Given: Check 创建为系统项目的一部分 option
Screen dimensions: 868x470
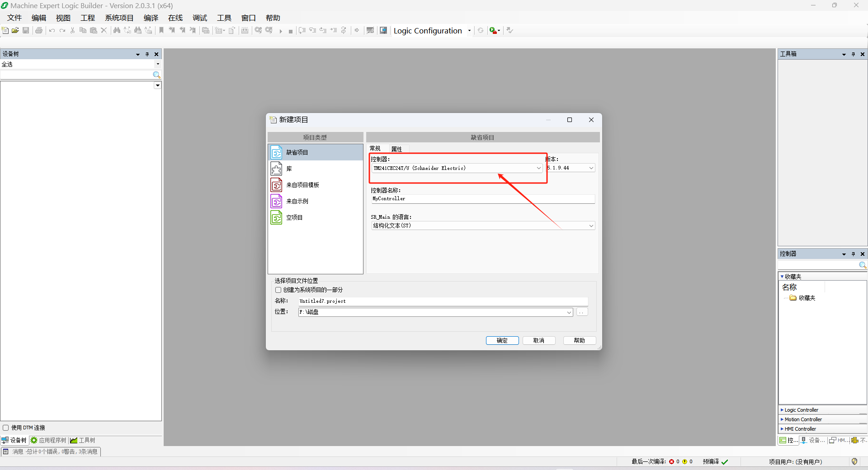Looking at the screenshot, I should click(x=278, y=290).
